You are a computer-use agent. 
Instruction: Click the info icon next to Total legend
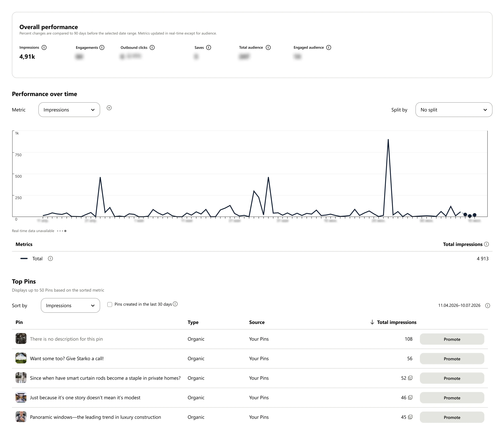50,259
